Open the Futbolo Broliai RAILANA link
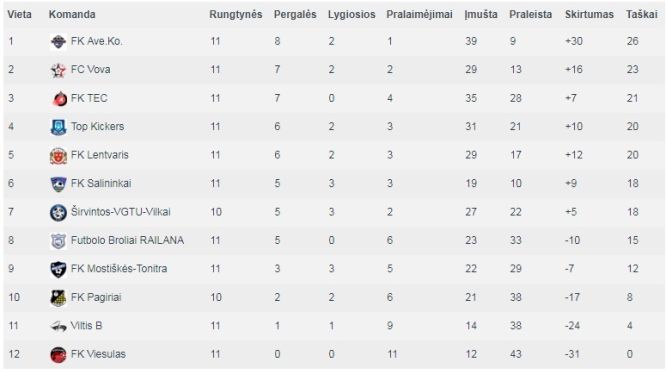Screen dimensions: 666x374 pos(127,240)
